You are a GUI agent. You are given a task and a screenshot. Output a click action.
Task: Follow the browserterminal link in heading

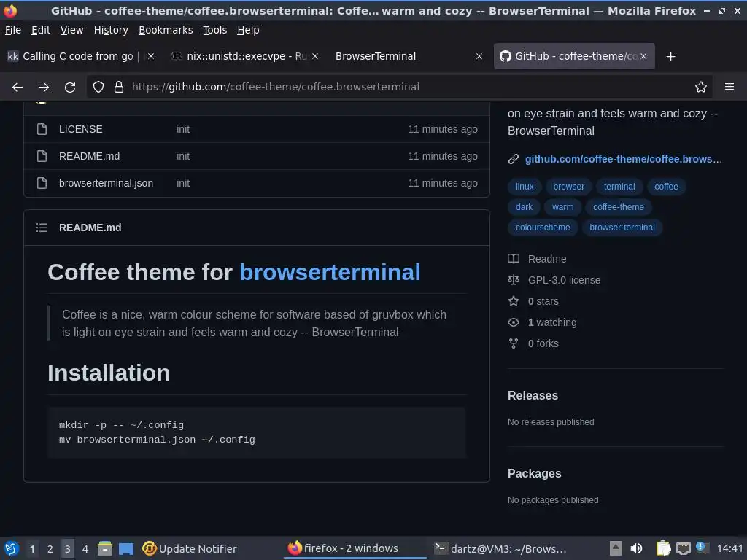click(330, 273)
